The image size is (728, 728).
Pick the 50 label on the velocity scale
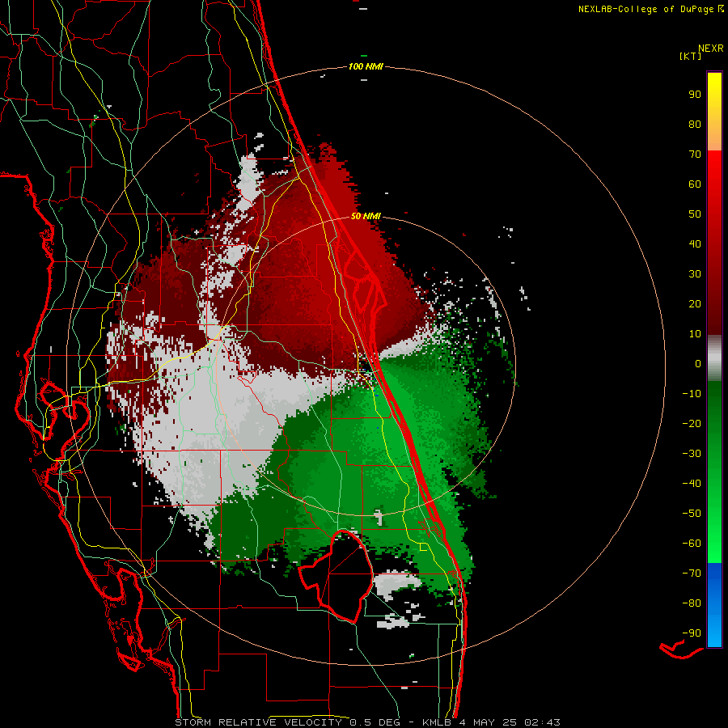coord(695,214)
